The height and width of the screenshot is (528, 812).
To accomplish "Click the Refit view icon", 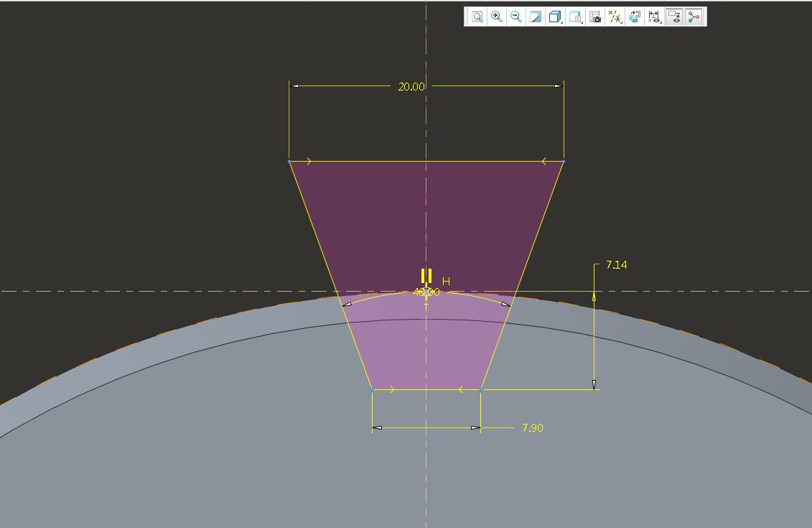I will point(477,17).
